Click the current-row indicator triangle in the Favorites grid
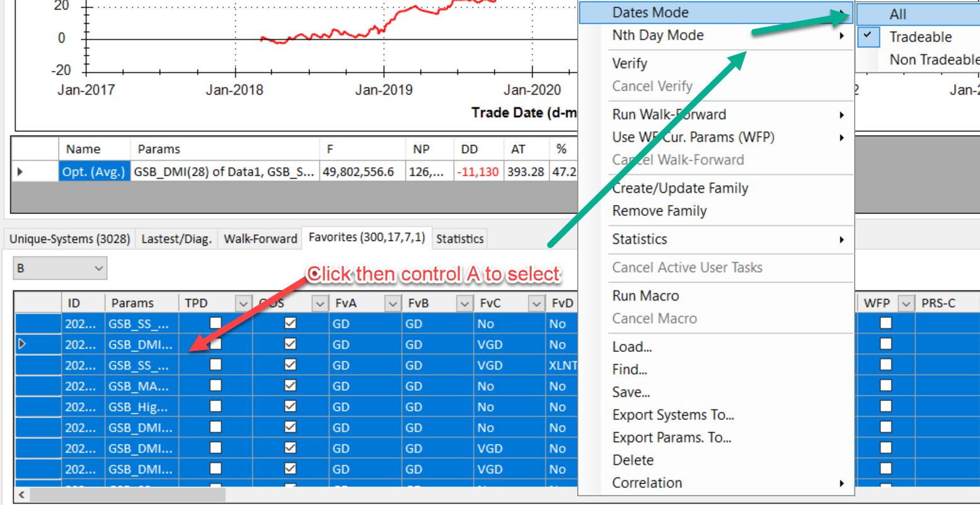This screenshot has height=505, width=980. 23,344
